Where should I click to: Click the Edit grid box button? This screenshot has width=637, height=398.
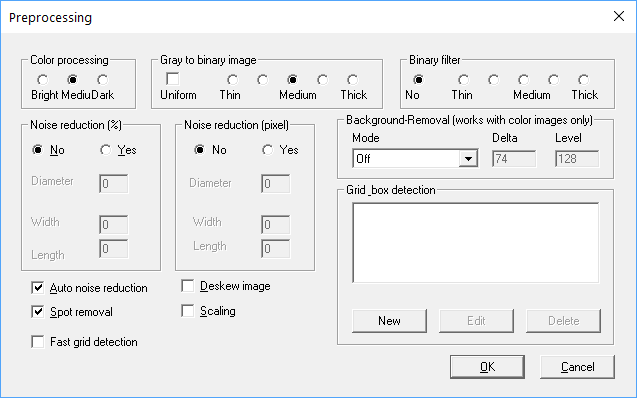476,321
